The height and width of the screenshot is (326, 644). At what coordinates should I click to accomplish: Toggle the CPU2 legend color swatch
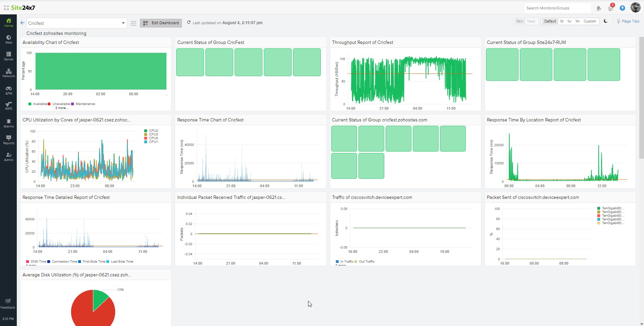point(146,131)
